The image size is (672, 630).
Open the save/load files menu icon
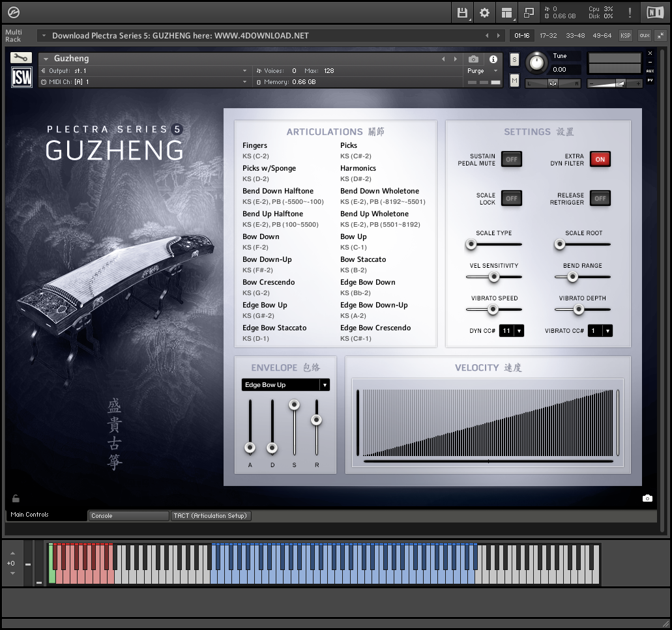point(462,13)
